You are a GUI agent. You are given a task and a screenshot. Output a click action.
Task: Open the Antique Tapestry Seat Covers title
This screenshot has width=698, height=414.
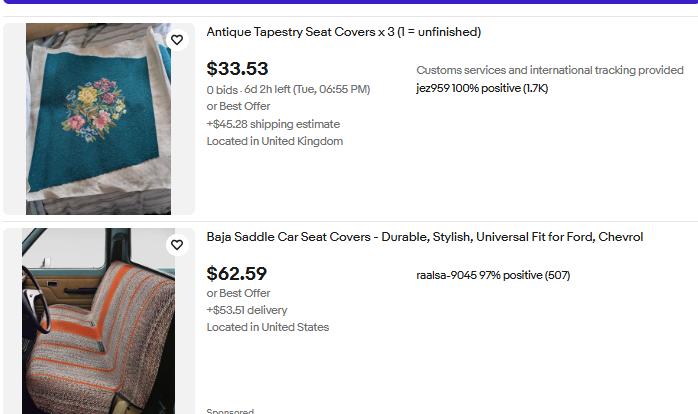coord(343,32)
